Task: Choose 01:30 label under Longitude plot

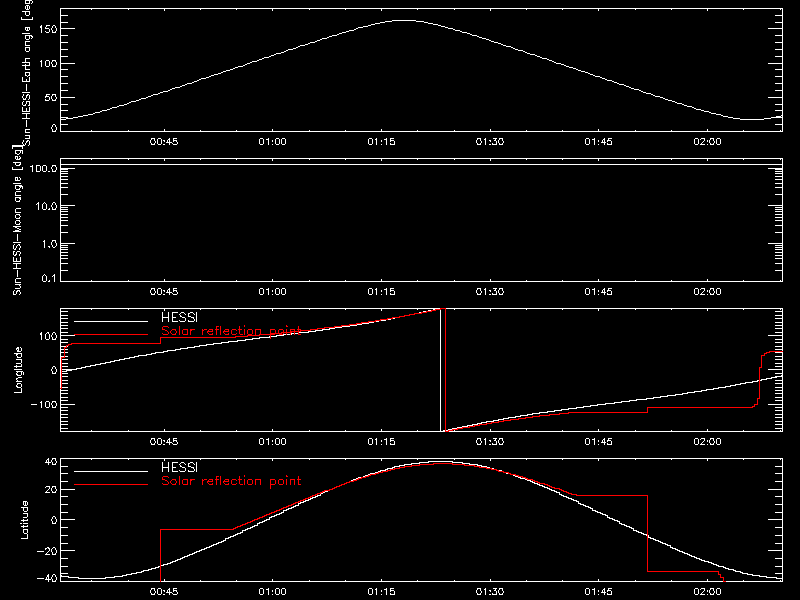Action: tap(490, 442)
